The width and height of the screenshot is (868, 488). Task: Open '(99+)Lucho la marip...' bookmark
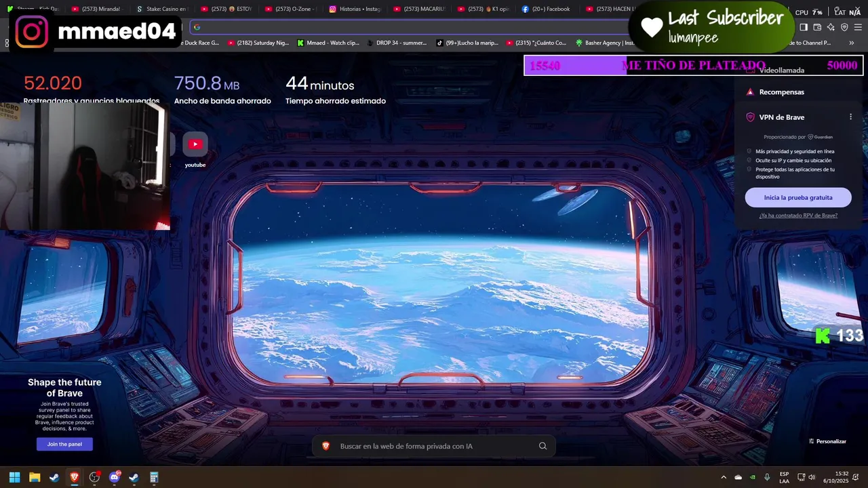(467, 43)
